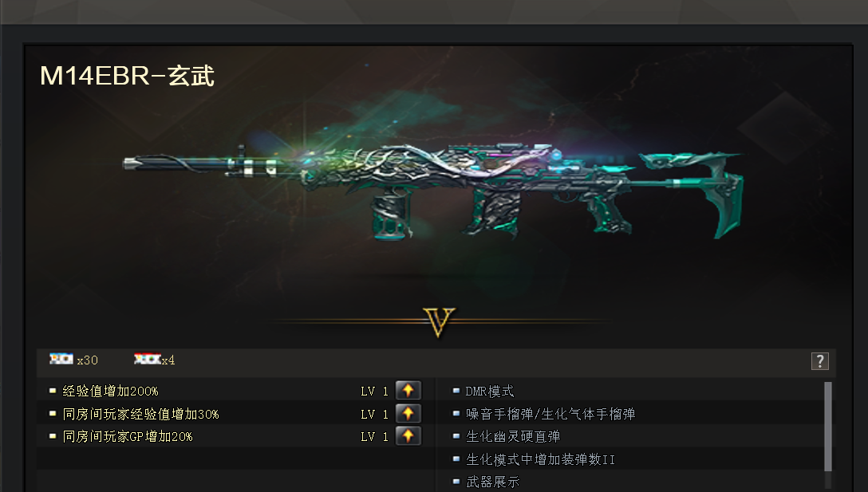
Task: Select the 噪音手榴弹/生化气体手榴弹 entry
Action: pyautogui.click(x=550, y=414)
